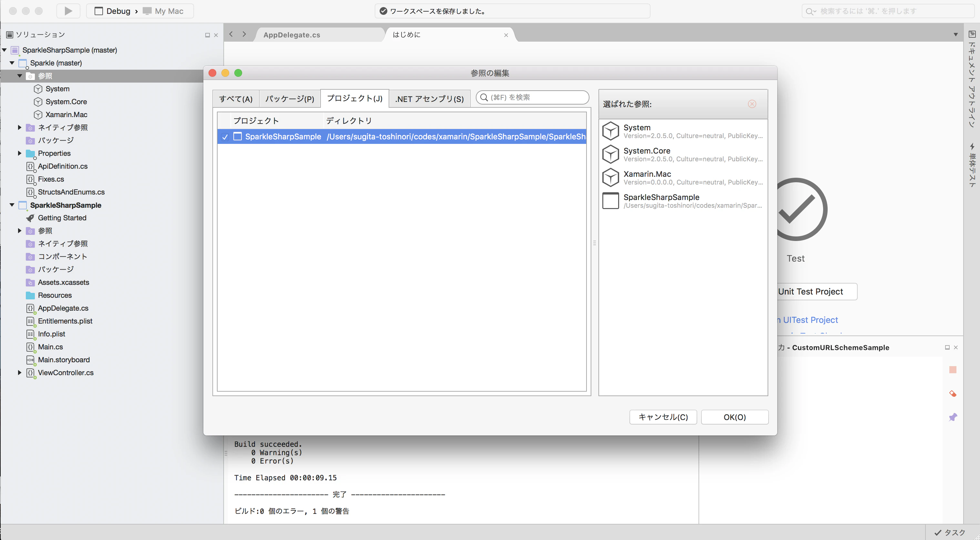Select the プロジェクト(J) tab
Screen dimensions: 980x540
(x=354, y=98)
